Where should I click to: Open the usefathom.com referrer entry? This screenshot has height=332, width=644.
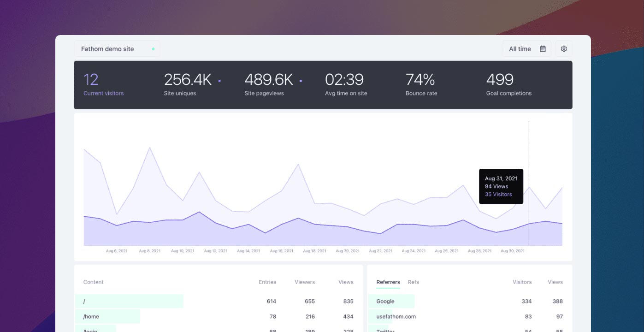396,316
